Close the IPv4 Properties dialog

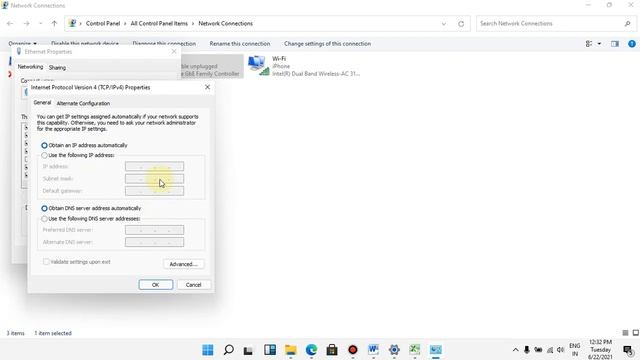point(207,87)
